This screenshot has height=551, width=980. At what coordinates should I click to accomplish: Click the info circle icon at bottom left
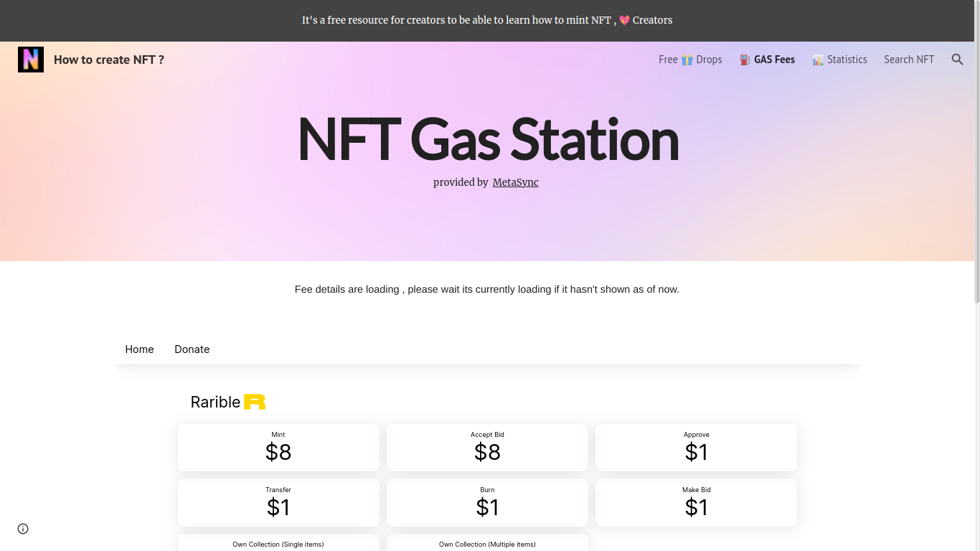pos(22,528)
